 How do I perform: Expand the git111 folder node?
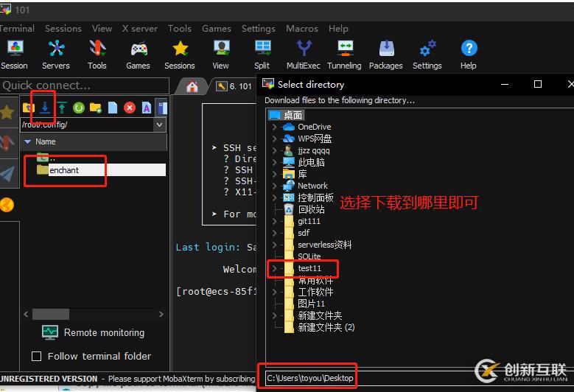coord(274,221)
